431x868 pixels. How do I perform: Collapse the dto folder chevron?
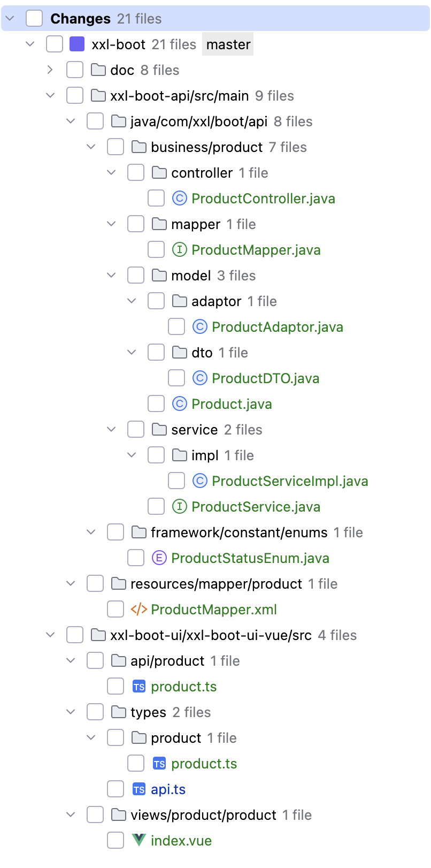click(x=132, y=353)
